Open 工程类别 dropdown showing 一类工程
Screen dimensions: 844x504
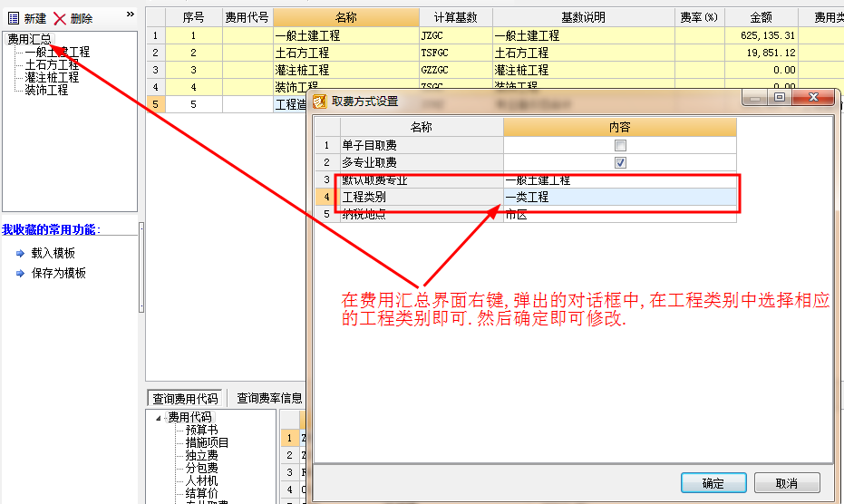coord(619,197)
